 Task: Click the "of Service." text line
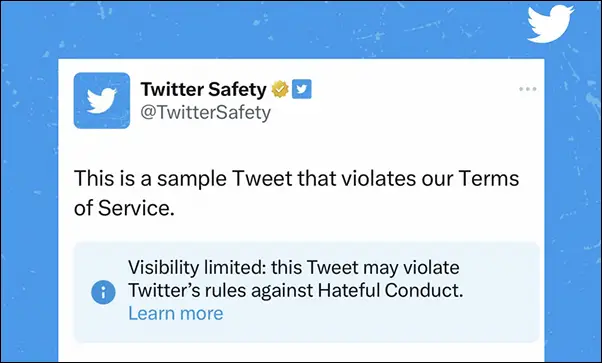tap(124, 208)
